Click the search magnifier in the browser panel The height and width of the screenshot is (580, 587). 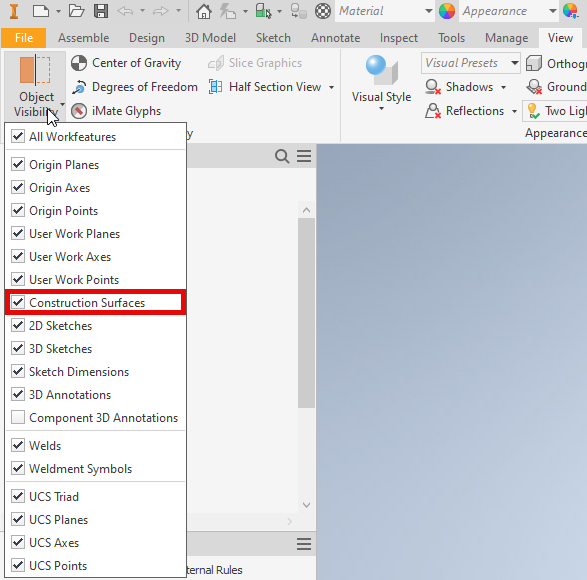coord(282,156)
